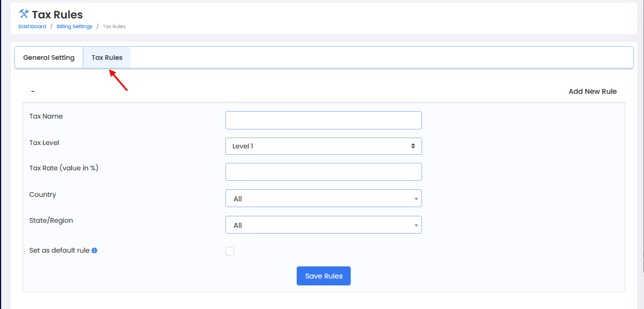Switch to the General Setting tab
Screen dimensions: 644x309
49,58
